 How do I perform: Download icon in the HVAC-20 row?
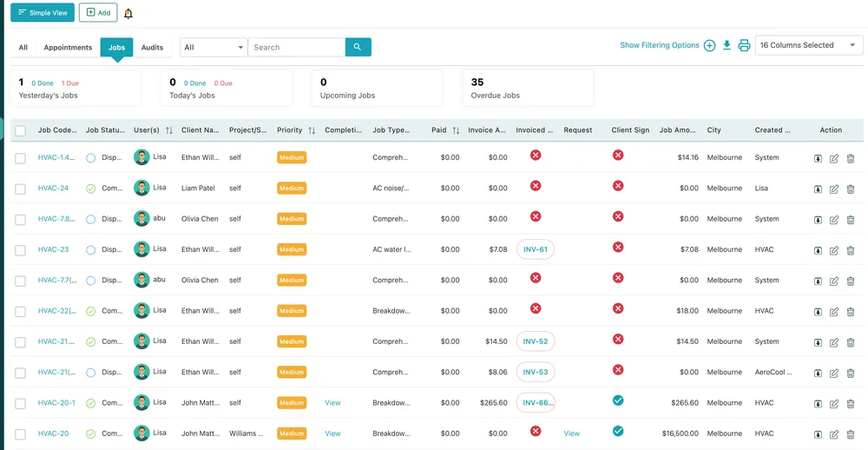818,434
